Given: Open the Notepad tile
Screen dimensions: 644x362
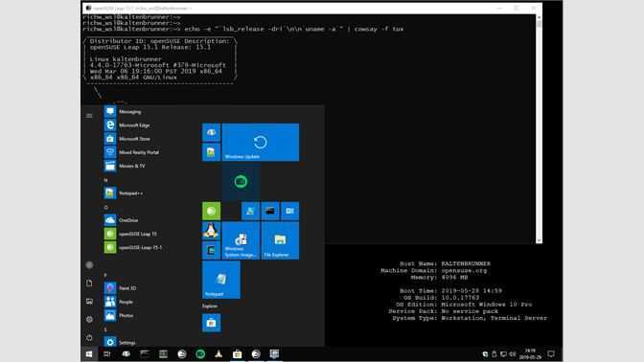Looking at the screenshot, I should pyautogui.click(x=221, y=280).
